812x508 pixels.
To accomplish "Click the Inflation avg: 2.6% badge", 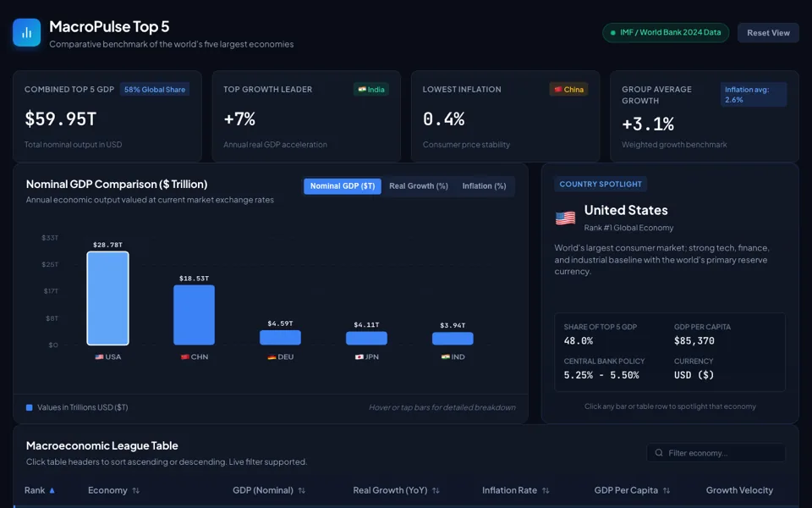I will (x=754, y=95).
